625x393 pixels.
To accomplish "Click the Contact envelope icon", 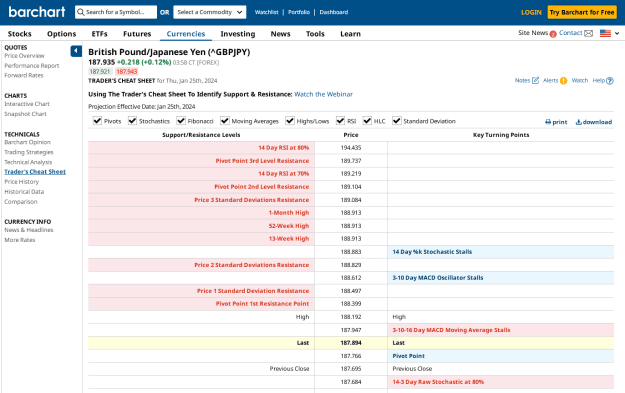I will click(588, 33).
